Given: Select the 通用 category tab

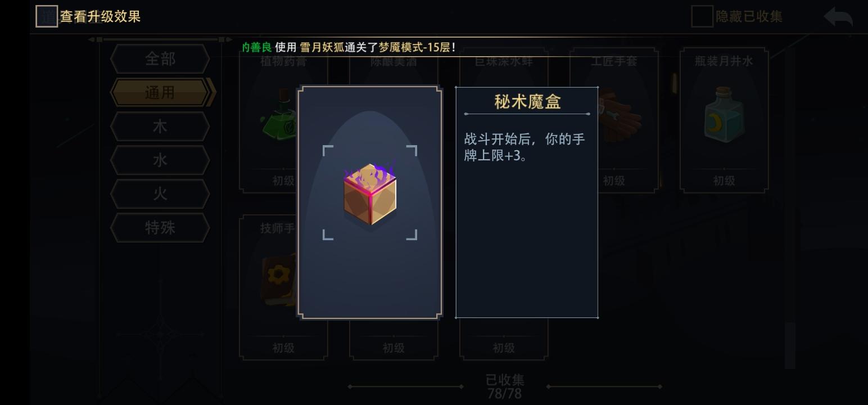Looking at the screenshot, I should click(160, 93).
